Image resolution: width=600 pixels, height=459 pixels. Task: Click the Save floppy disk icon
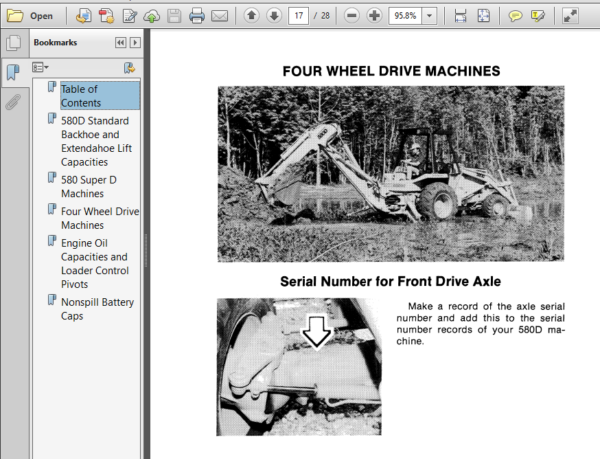pyautogui.click(x=174, y=16)
